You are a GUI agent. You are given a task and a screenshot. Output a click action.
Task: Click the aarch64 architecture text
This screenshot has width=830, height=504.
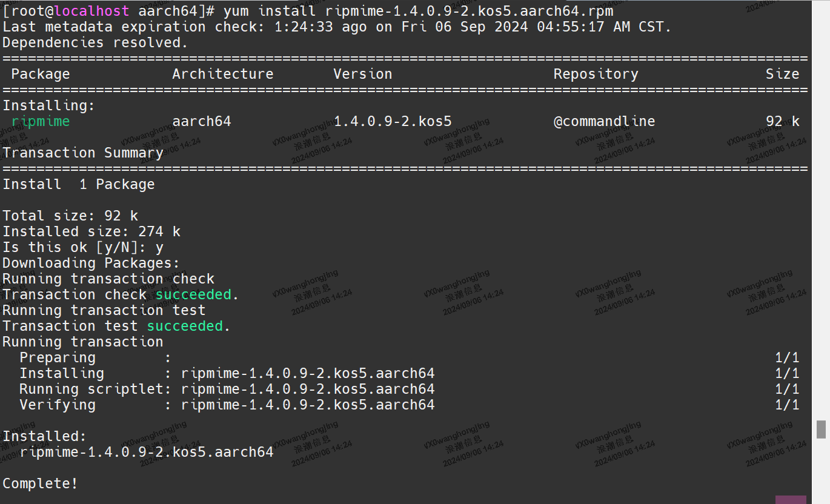tap(201, 121)
